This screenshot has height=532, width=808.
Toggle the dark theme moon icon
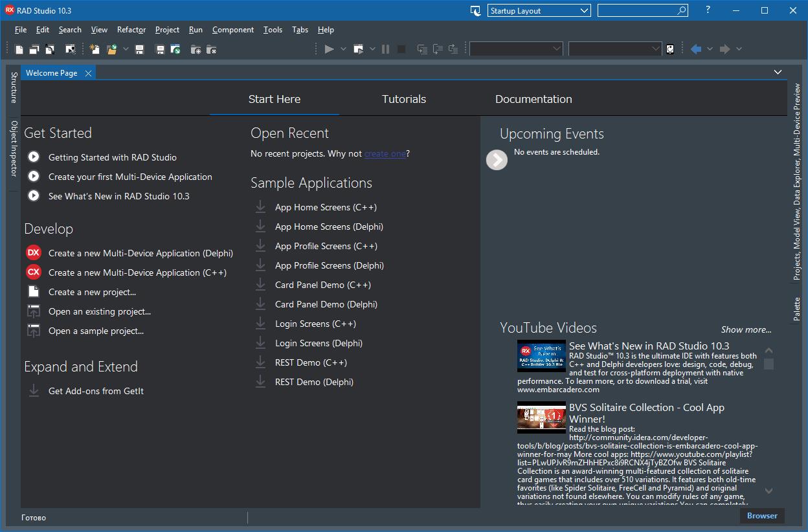[x=476, y=11]
